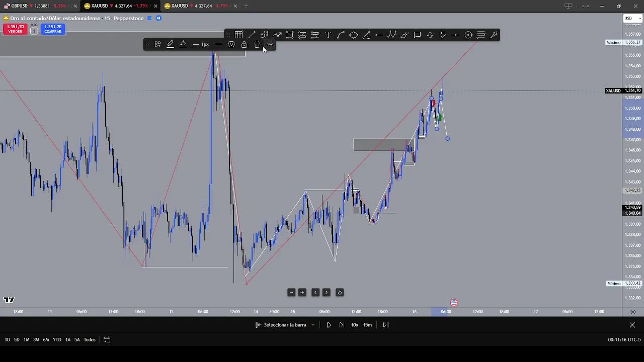Image resolution: width=644 pixels, height=362 pixels.
Task: Select the 1M date range
Action: (26, 340)
